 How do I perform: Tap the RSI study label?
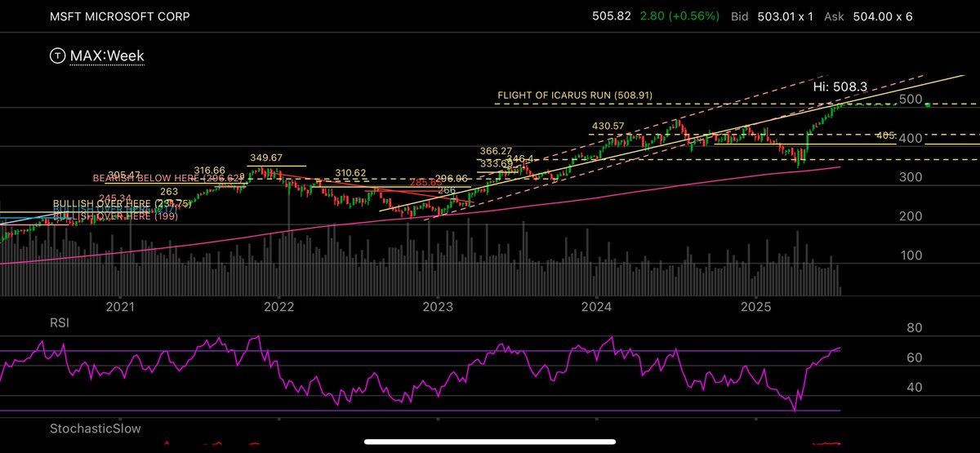coord(59,322)
